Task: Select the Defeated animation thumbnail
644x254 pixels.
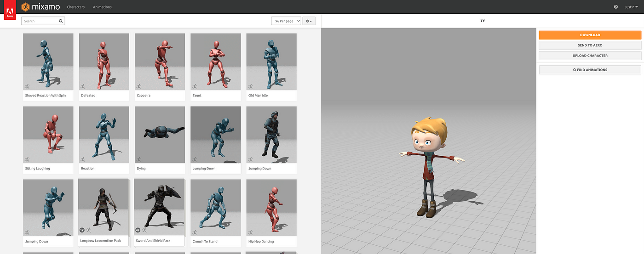Action: coord(104,62)
